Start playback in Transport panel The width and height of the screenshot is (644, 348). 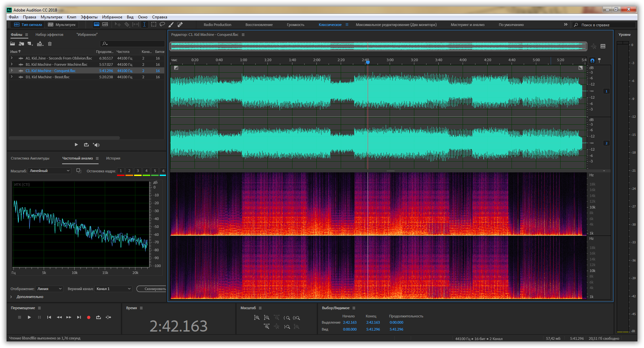(x=29, y=317)
